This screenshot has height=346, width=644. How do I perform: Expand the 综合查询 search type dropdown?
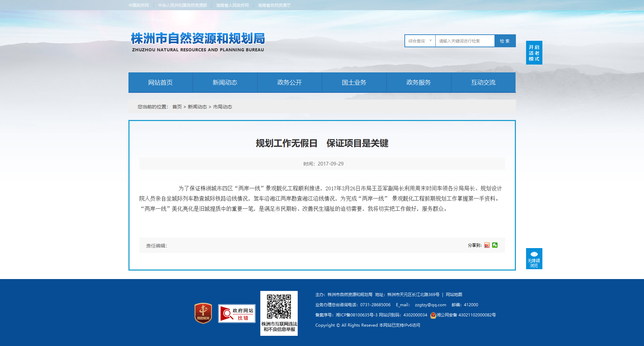[420, 41]
